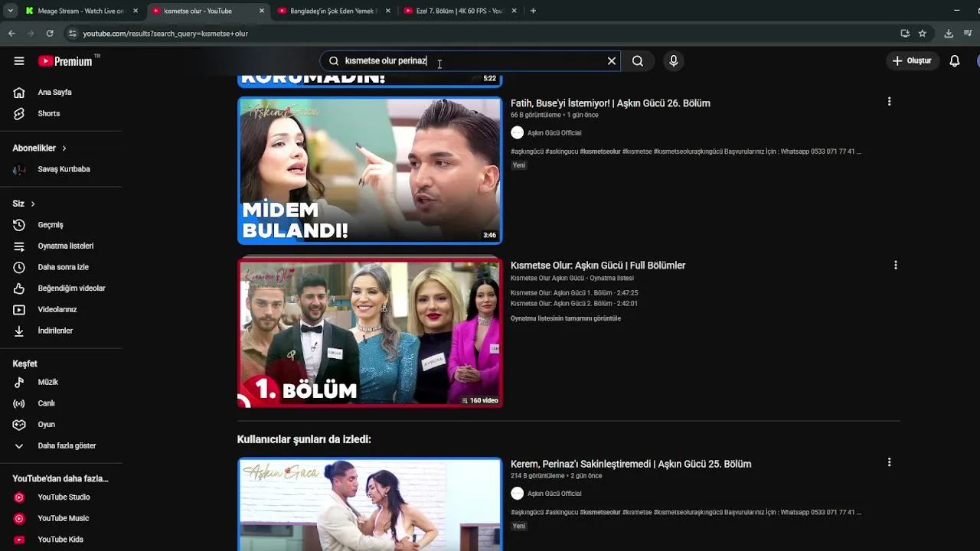Open YouTube Kids link

click(x=61, y=540)
